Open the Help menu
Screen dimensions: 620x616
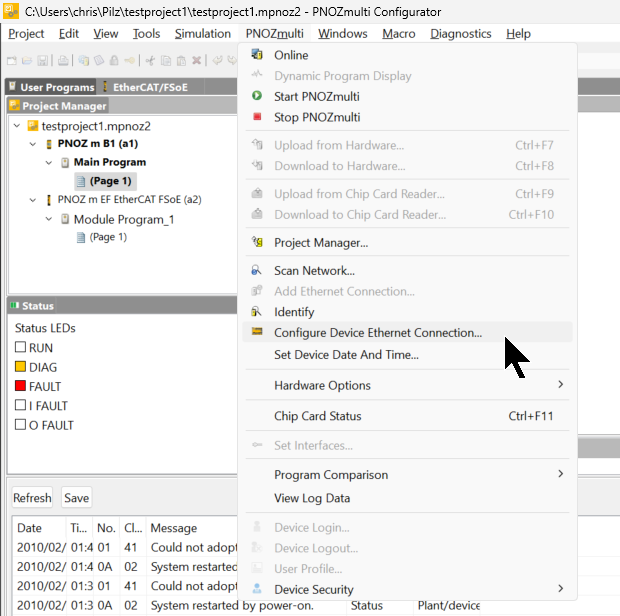(x=518, y=34)
